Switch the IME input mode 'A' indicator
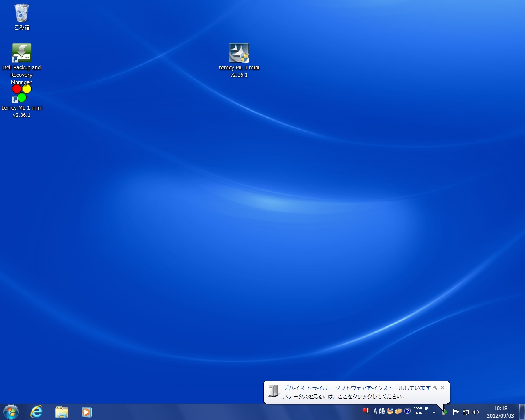Screen dimensions: 525x420 click(375, 411)
